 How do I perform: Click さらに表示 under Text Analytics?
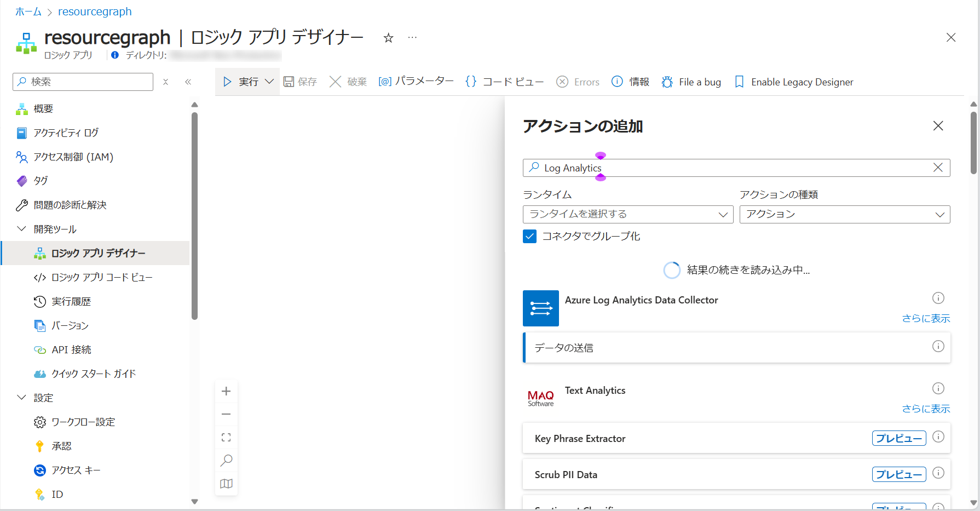pos(926,409)
